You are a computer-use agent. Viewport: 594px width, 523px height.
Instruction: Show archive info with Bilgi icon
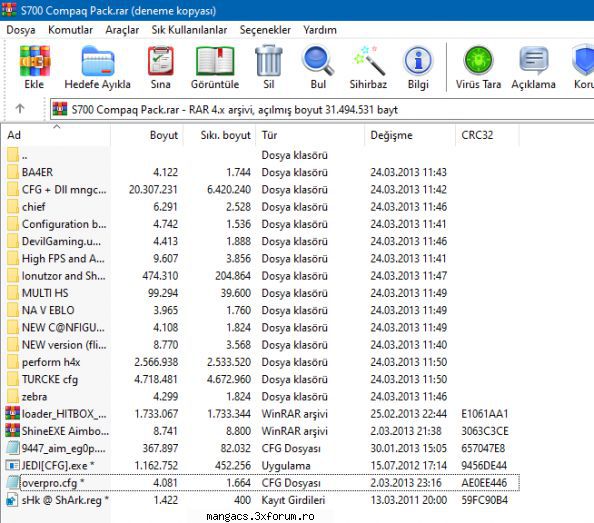[x=418, y=61]
